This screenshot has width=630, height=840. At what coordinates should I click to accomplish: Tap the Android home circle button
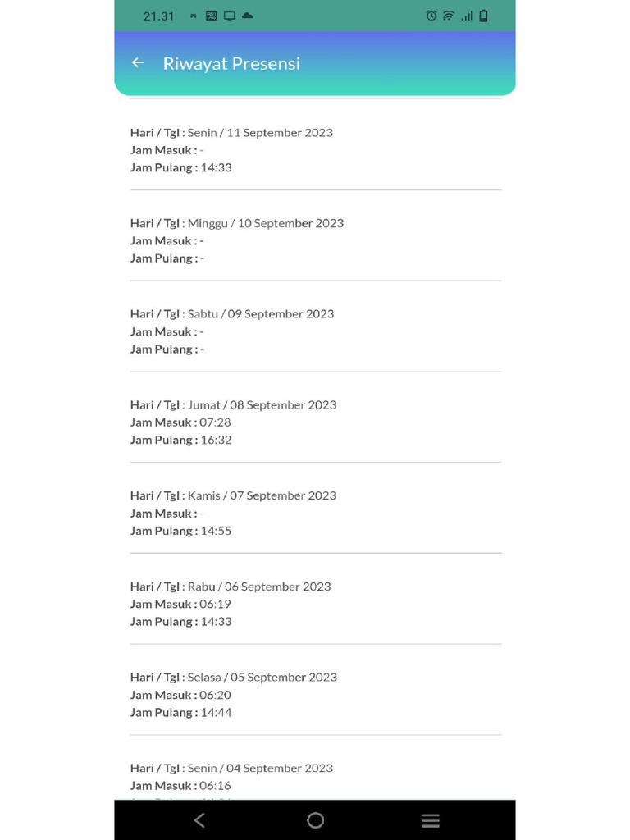tap(315, 820)
